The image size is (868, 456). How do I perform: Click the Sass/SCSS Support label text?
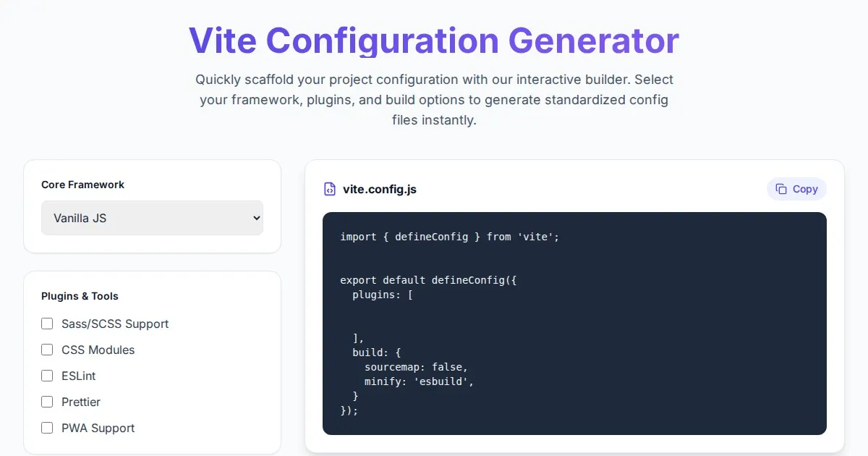[115, 324]
